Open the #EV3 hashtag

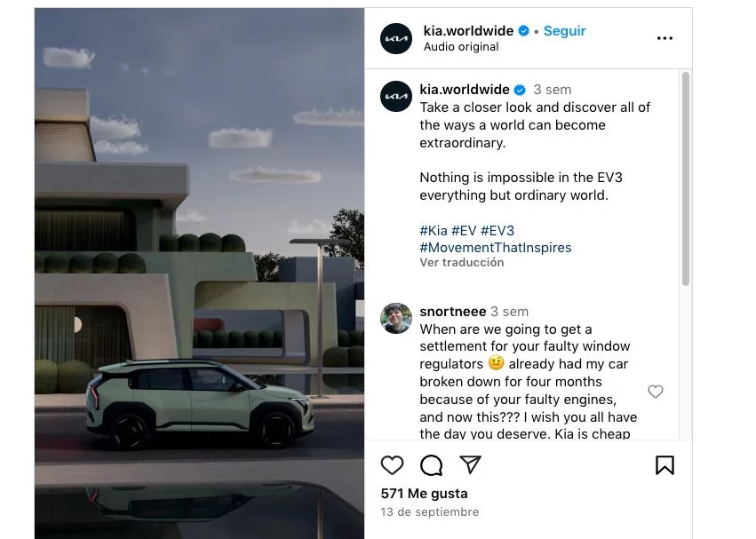pos(497,231)
